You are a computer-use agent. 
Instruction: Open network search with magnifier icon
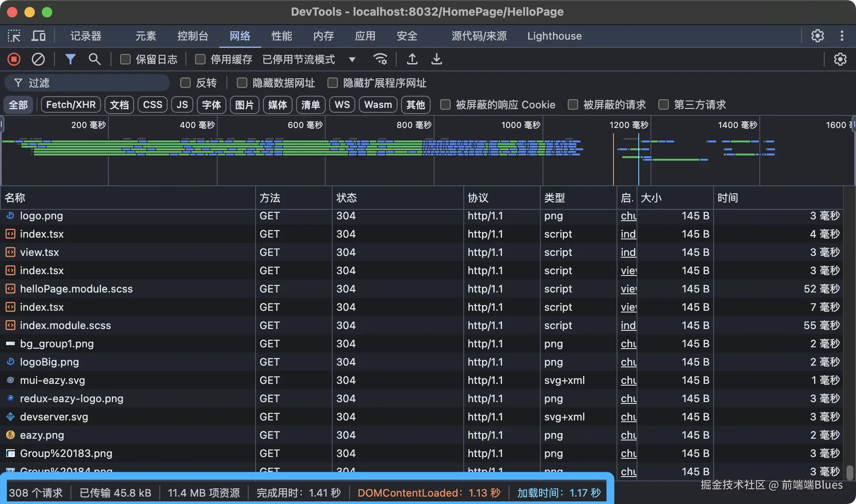tap(94, 59)
